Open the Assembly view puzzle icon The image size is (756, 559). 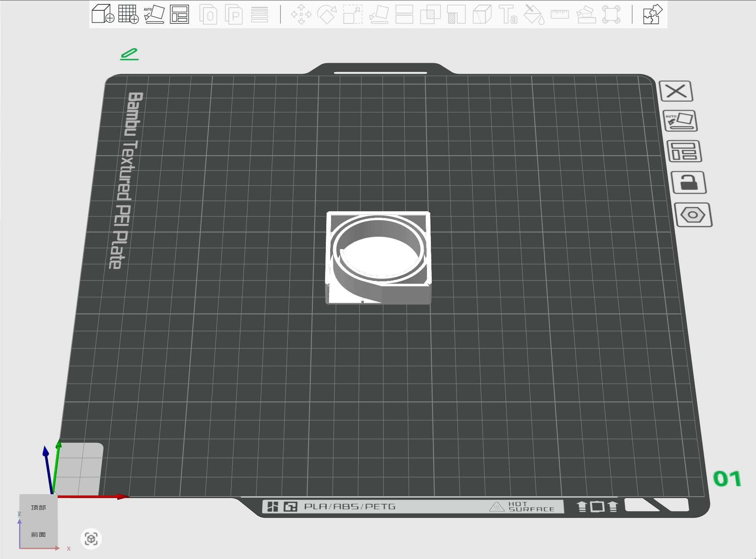[653, 15]
